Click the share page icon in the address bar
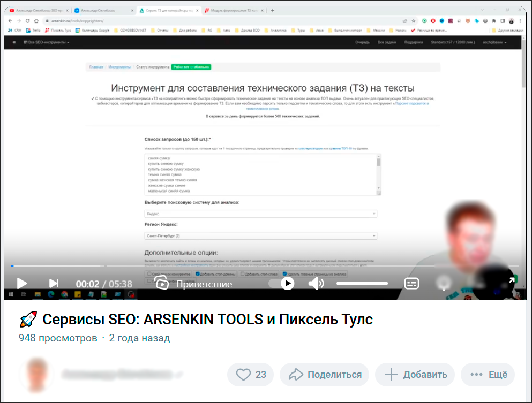Viewport: 532px width, 403px height. (x=405, y=21)
